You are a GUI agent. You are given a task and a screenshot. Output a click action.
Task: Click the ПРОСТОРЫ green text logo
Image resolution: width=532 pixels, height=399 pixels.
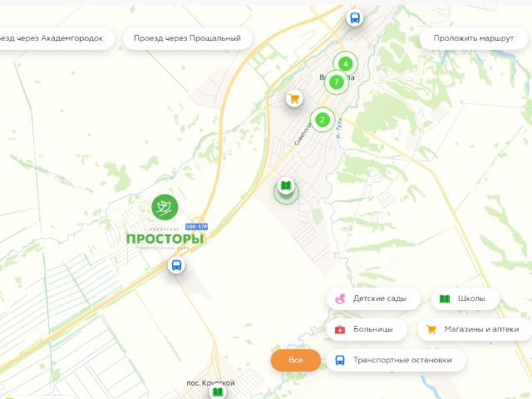click(165, 239)
